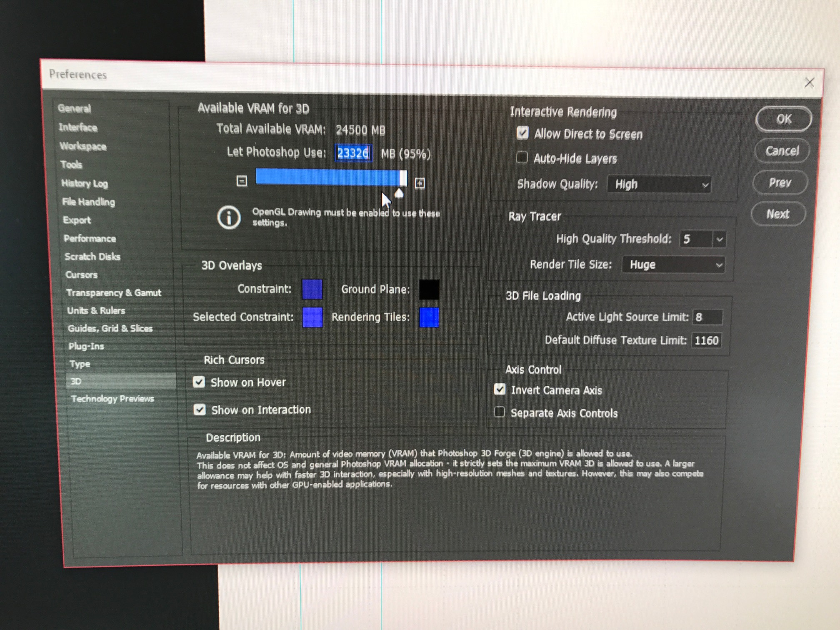840x630 pixels.
Task: Click the VRAM allocation slider bar
Action: click(x=331, y=177)
